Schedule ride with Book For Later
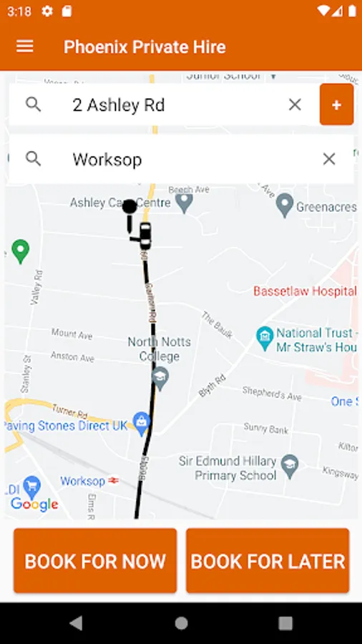This screenshot has height=644, width=362. pos(268,560)
